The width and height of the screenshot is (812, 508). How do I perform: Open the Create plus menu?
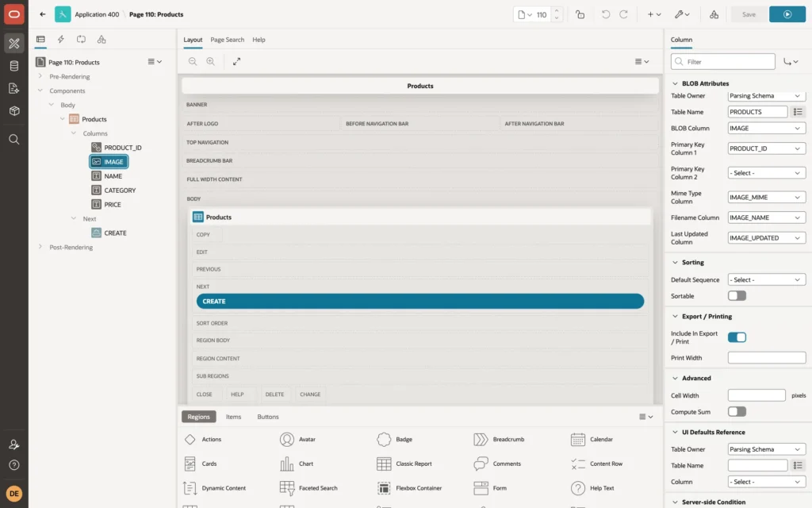pos(653,14)
